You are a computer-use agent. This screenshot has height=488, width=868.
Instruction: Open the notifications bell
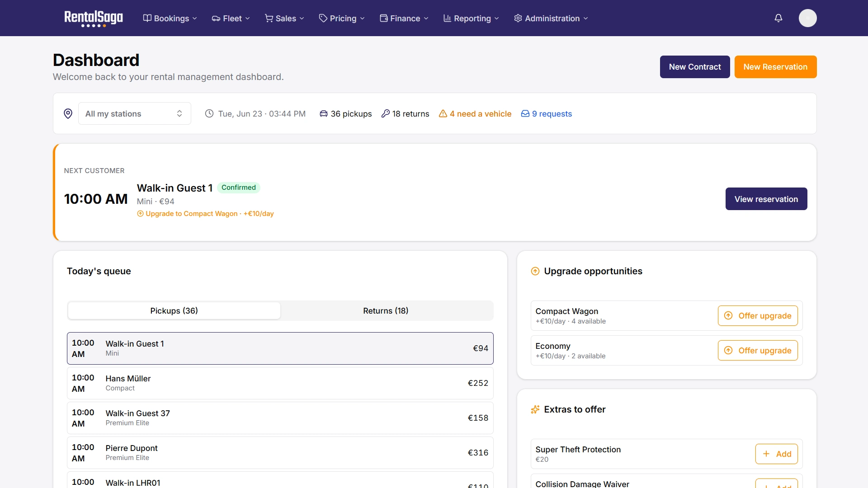778,18
